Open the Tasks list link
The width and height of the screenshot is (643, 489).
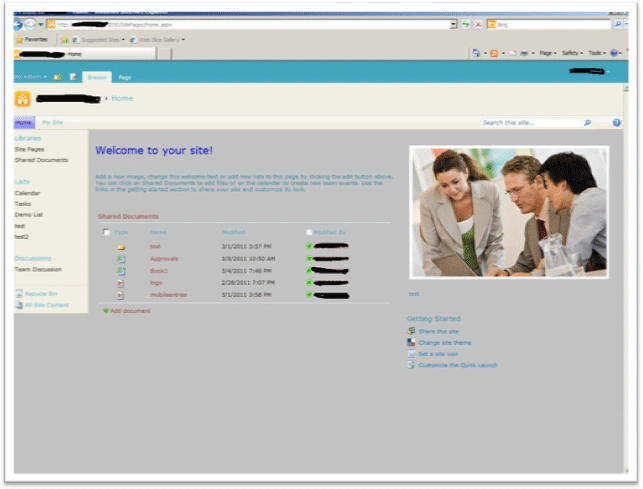[x=23, y=203]
